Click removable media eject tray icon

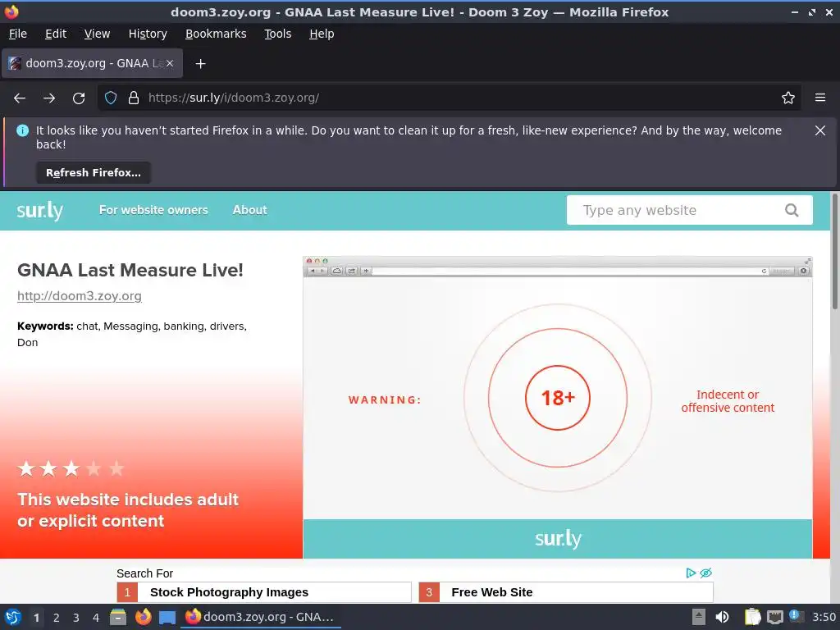[x=699, y=617]
